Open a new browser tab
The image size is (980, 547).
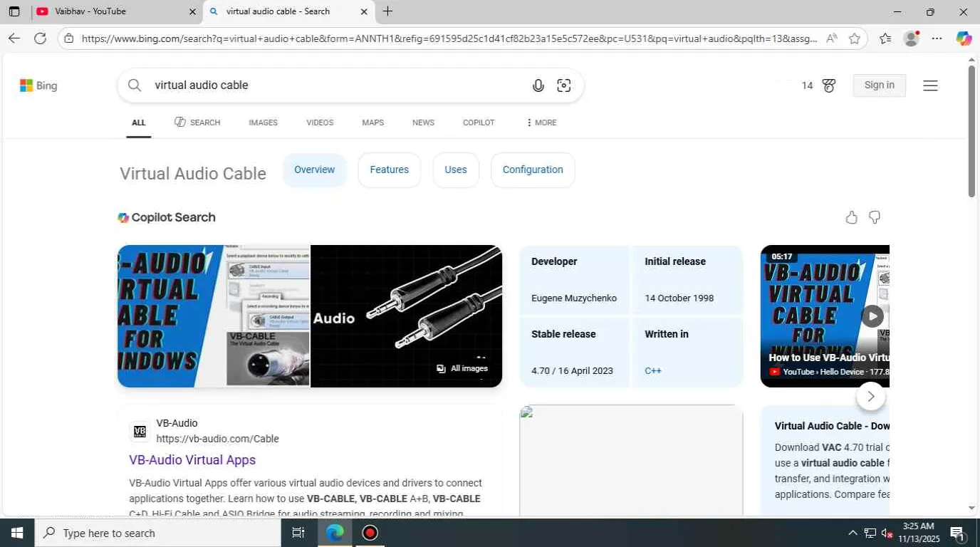pyautogui.click(x=387, y=11)
